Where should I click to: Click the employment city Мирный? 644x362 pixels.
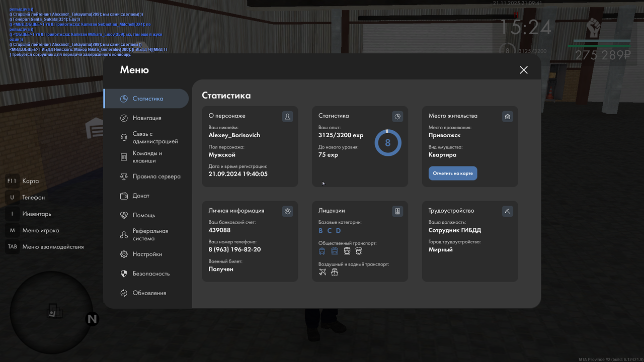(440, 249)
